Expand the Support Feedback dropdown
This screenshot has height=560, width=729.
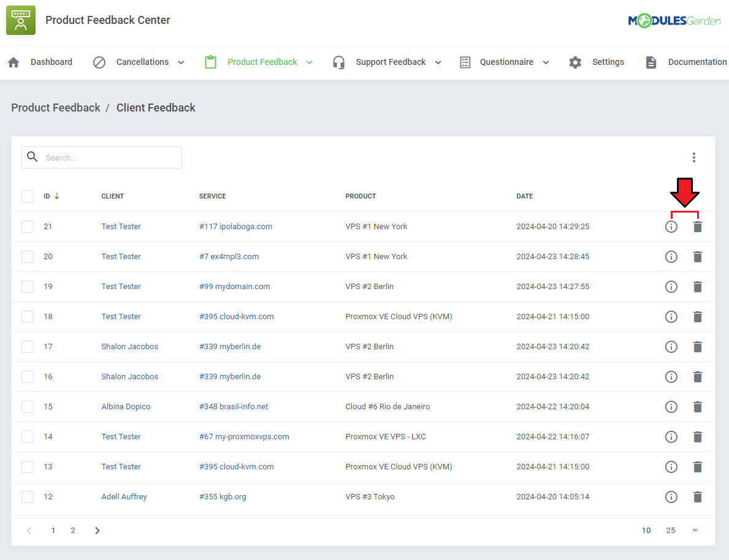coord(438,62)
